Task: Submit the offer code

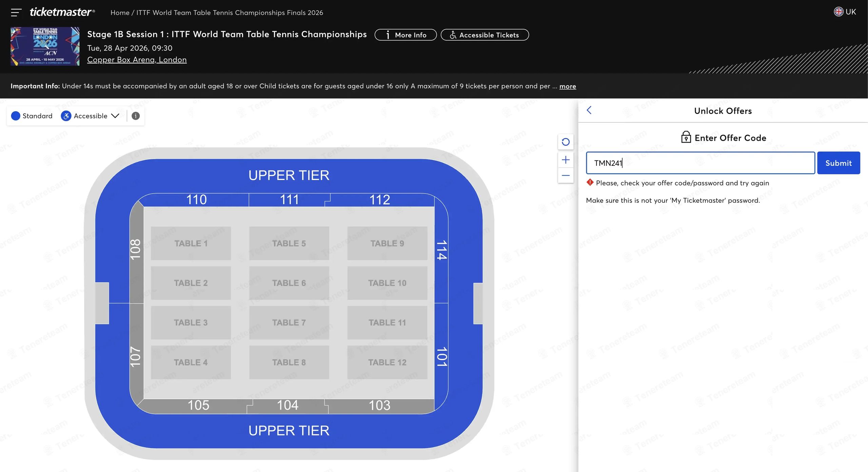Action: click(839, 163)
